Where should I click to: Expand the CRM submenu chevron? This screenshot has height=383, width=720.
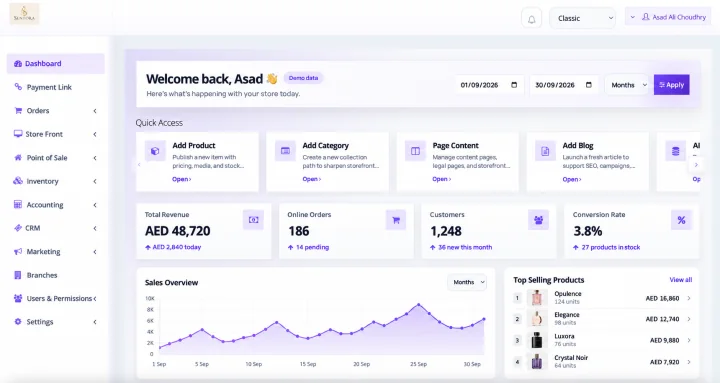95,228
